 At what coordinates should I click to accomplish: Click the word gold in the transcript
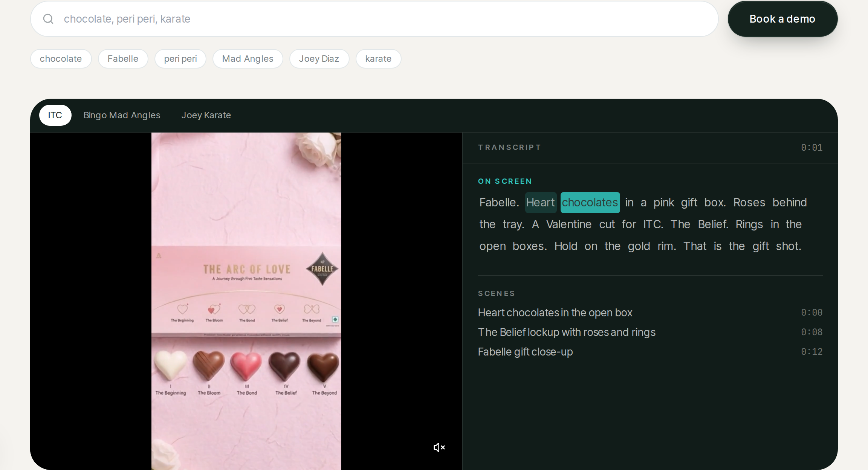(639, 246)
